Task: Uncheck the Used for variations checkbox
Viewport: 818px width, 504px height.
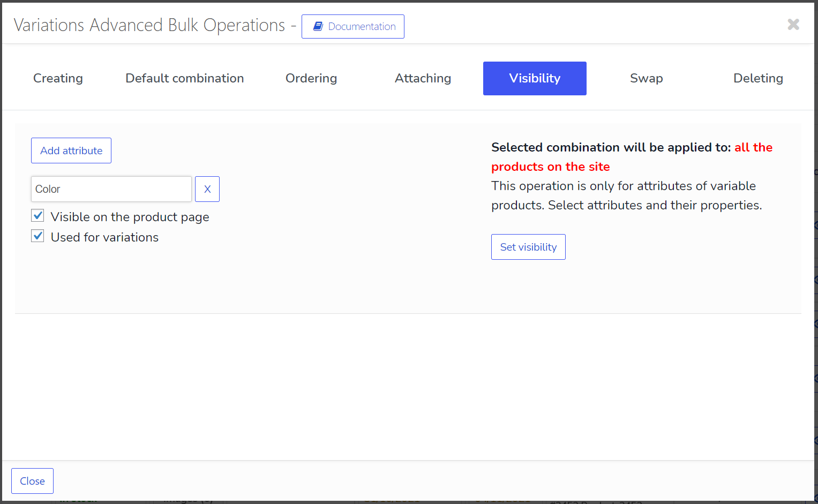Action: pos(37,236)
